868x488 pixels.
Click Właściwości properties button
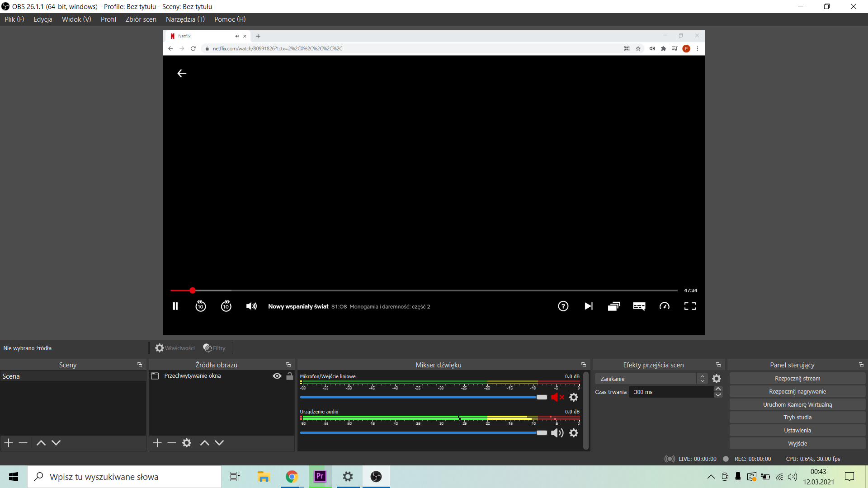175,348
